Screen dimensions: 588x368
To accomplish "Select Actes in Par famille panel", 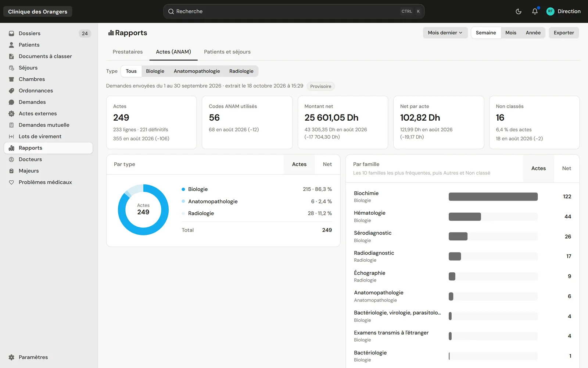I will 538,169.
